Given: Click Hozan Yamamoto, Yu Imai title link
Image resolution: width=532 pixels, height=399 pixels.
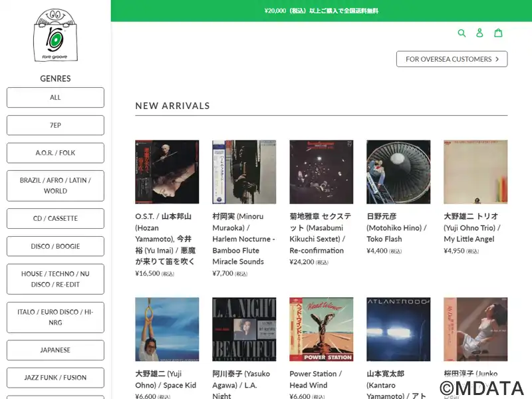Looking at the screenshot, I should coord(165,239).
